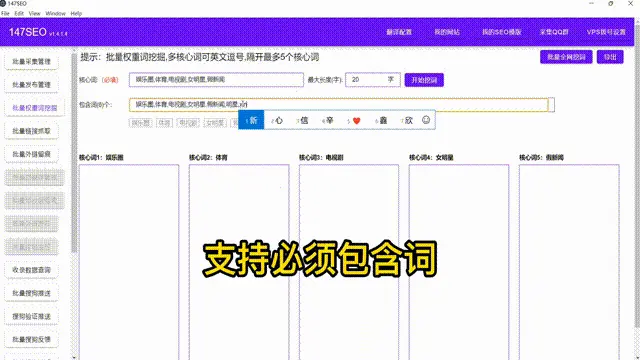This screenshot has height=360, width=640.
Task: Click the emoji smiley icon in IME bar
Action: click(426, 120)
